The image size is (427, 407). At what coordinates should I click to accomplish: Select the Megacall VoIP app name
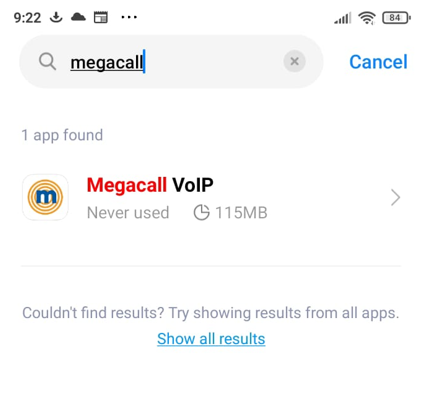click(150, 185)
